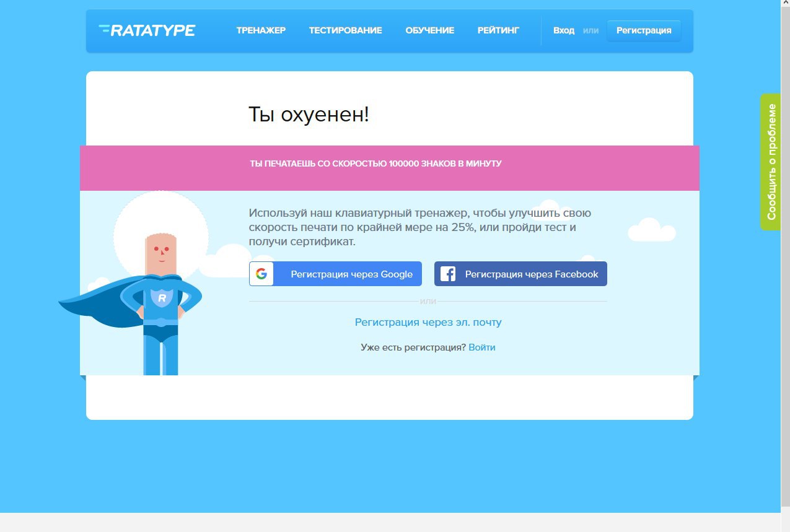Click the page vertical scrollbar
790x532 pixels.
pos(785,256)
